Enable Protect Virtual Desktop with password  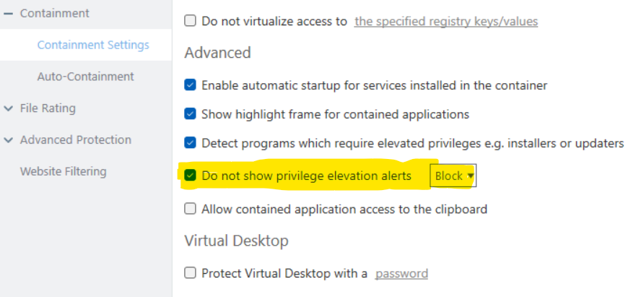[191, 273]
